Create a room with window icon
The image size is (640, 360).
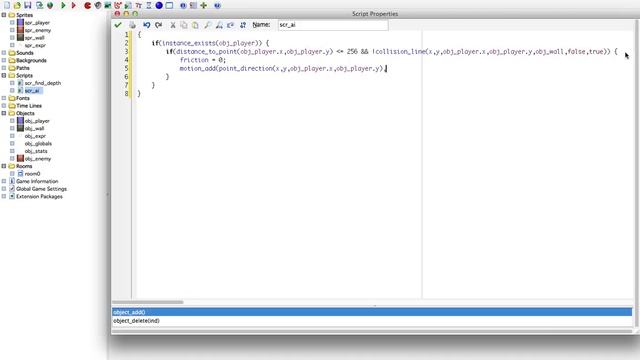click(x=169, y=5)
